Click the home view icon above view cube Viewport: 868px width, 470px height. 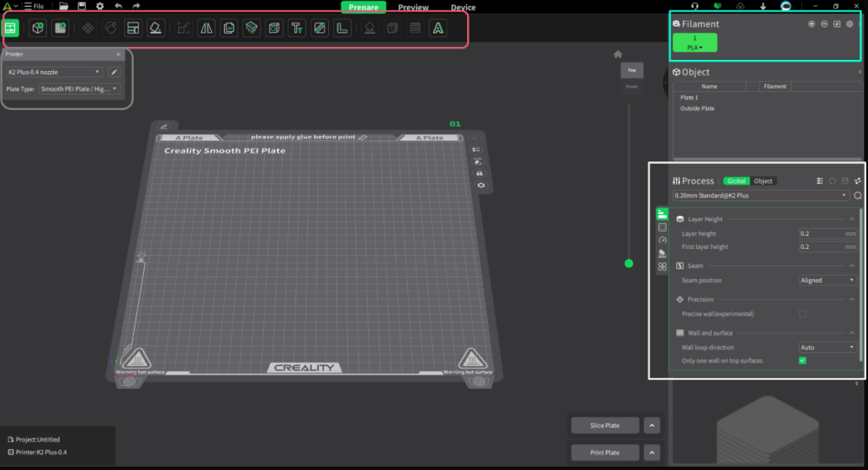(618, 54)
